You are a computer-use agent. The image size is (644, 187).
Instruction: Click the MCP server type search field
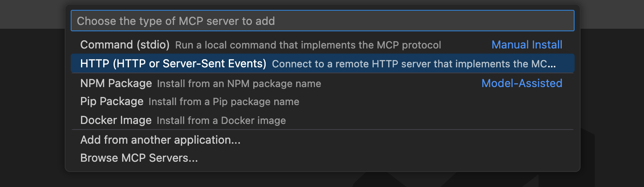[x=322, y=21]
